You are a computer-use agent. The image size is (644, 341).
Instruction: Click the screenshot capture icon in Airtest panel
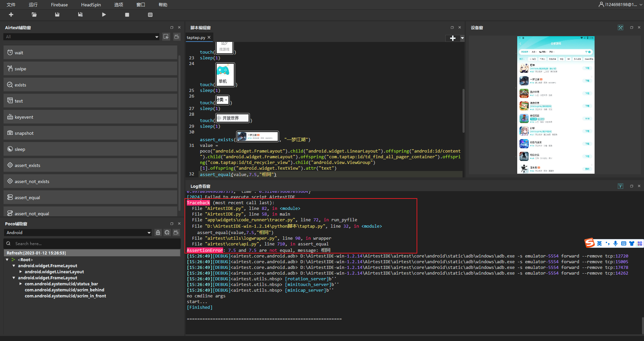[166, 37]
